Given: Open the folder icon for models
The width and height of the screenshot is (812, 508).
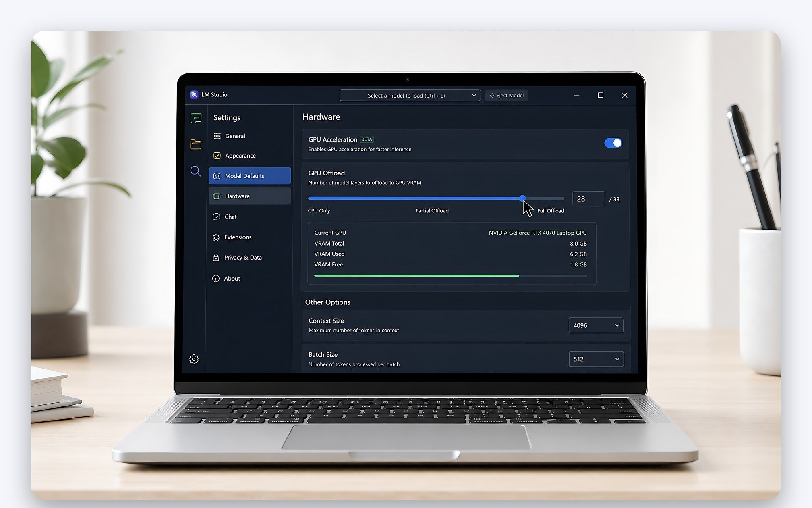Looking at the screenshot, I should [196, 144].
